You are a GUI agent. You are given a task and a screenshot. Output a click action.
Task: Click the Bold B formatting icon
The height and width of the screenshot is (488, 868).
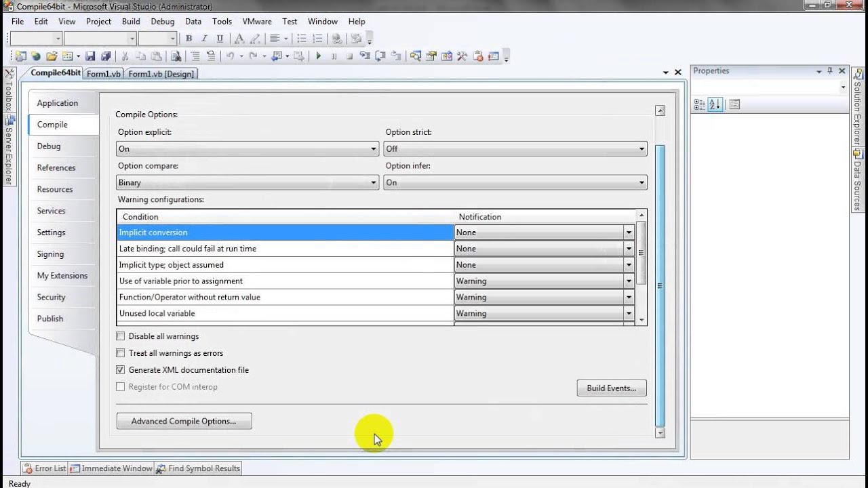[x=189, y=39]
